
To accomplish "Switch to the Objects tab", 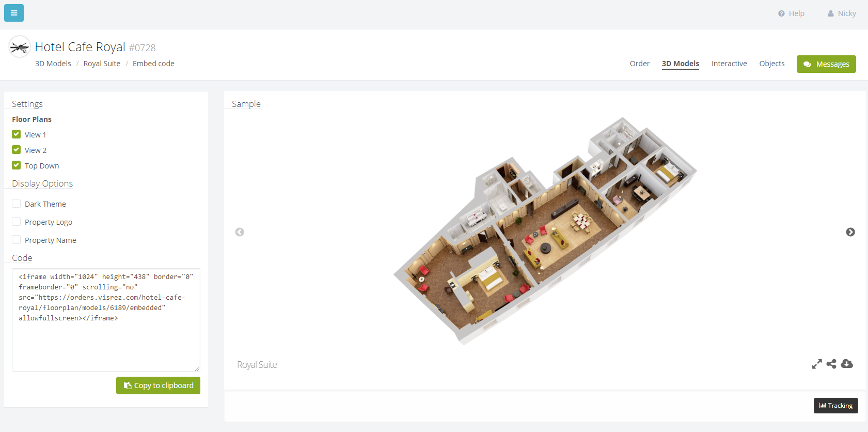I will [771, 64].
